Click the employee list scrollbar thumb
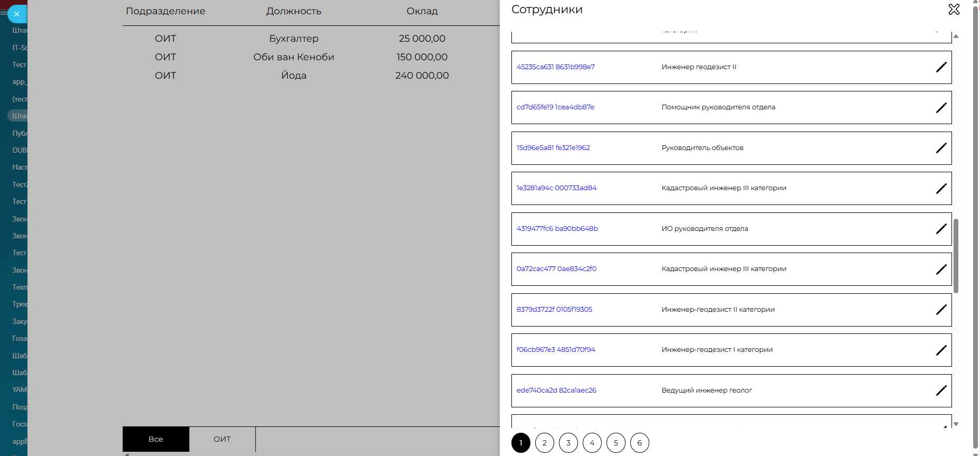 click(956, 256)
